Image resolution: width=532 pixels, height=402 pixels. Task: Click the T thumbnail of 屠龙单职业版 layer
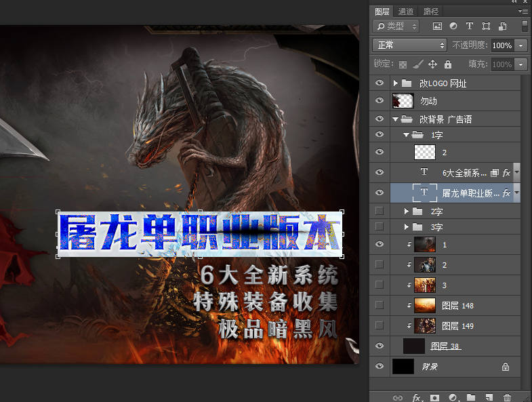tap(424, 192)
